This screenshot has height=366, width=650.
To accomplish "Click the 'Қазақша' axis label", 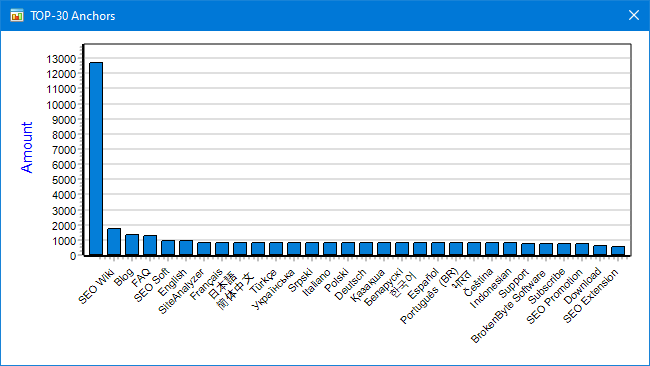I will [368, 285].
